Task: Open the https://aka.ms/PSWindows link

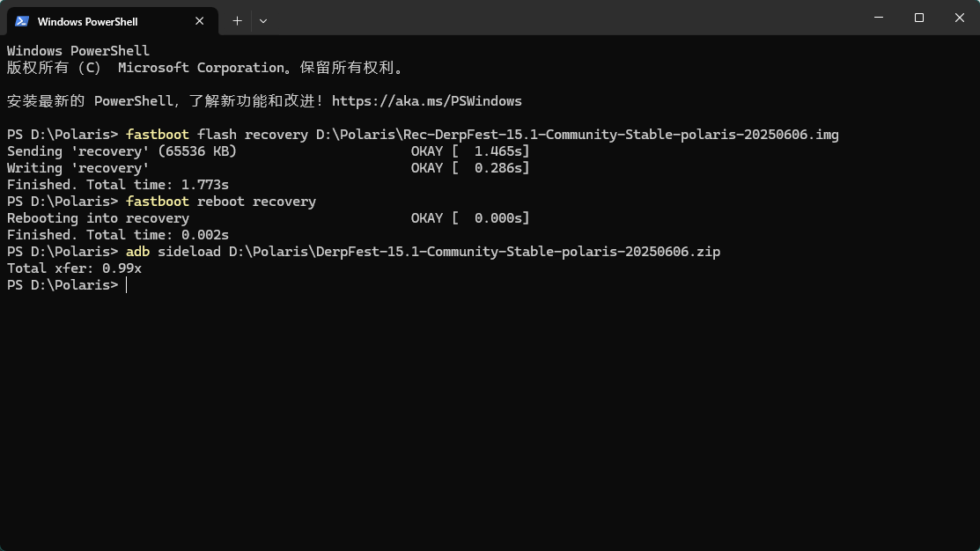Action: (427, 101)
